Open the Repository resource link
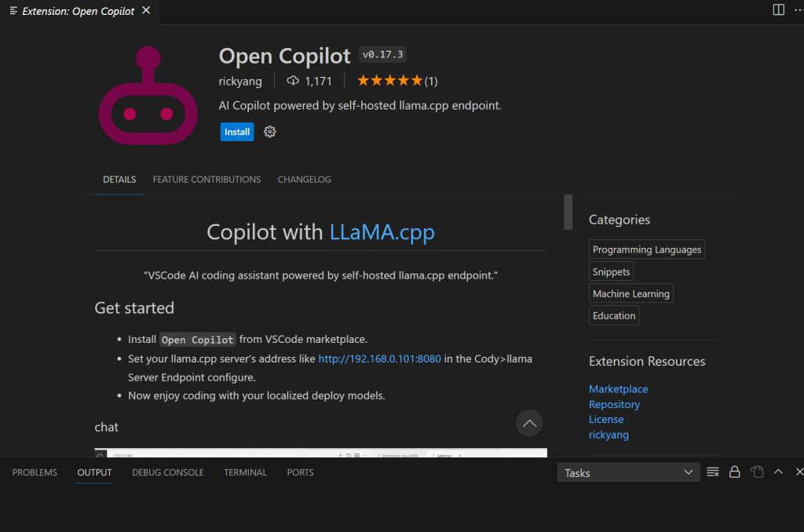 click(x=614, y=404)
